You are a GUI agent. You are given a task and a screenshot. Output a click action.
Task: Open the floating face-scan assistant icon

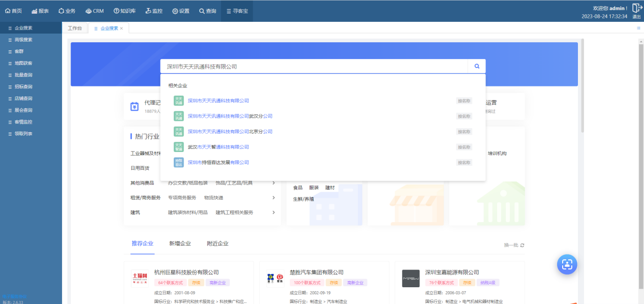(567, 264)
